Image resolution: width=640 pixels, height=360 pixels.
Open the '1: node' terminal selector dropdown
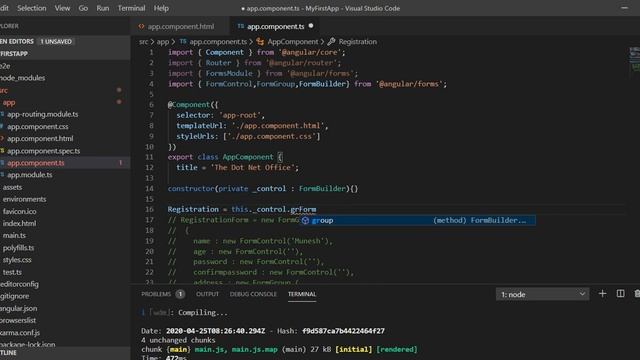coord(542,294)
